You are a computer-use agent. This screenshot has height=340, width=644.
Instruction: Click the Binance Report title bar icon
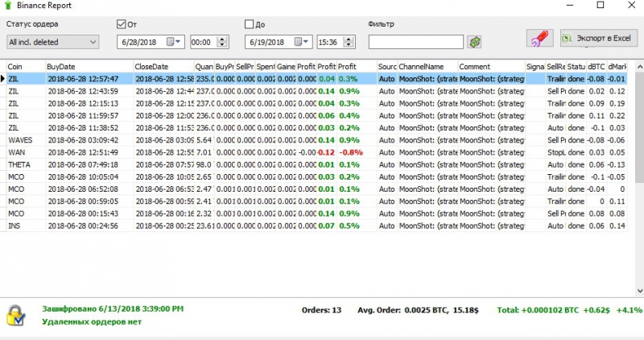click(8, 6)
